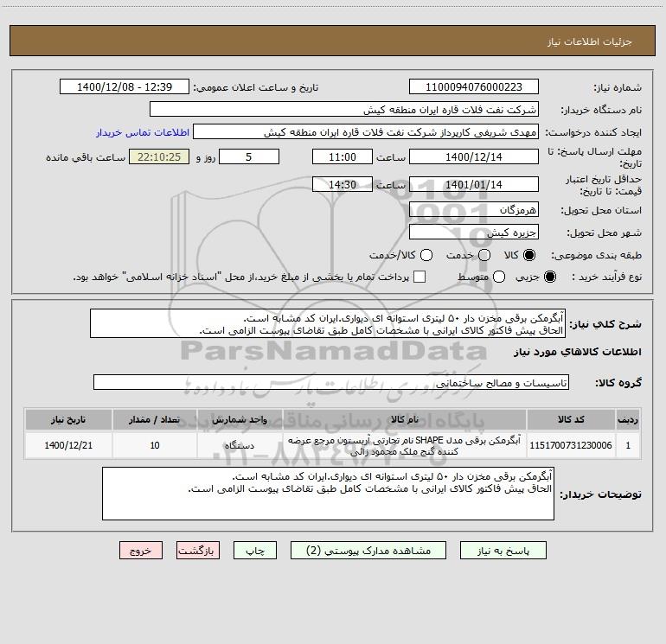Click the تاریخ نیاز column header
Viewport: 666px width, 644px height.
pos(68,419)
